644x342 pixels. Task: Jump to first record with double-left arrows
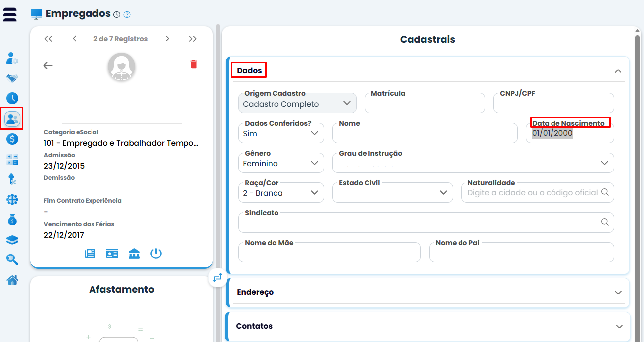(48, 39)
